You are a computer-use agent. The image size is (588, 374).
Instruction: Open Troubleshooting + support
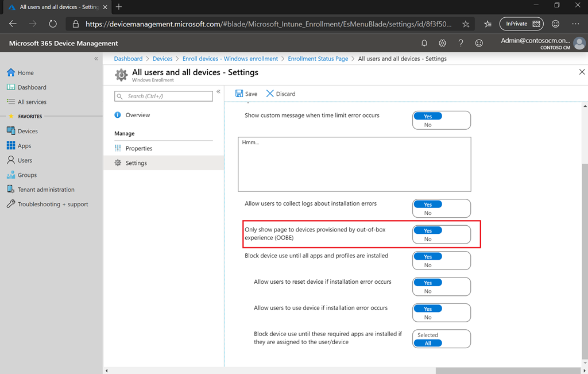[x=49, y=203]
